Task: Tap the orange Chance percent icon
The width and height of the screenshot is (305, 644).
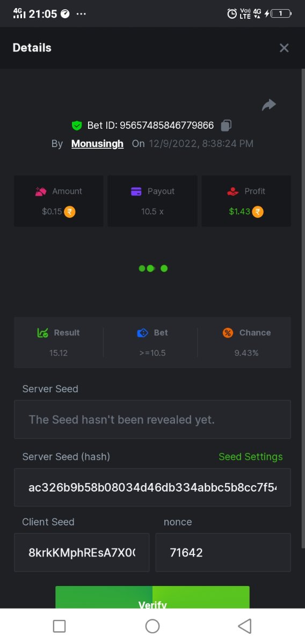Action: [x=228, y=333]
